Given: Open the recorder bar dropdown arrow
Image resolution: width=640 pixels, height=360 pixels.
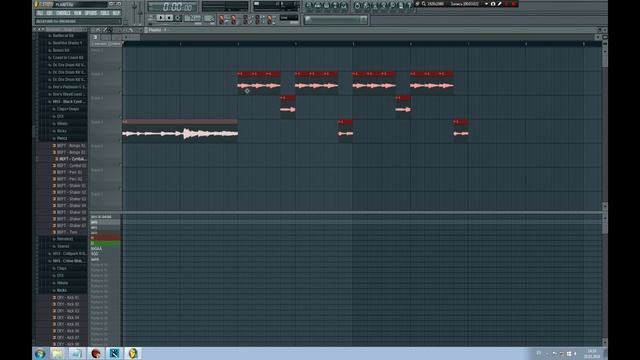Looking at the screenshot, I should click(x=486, y=4).
